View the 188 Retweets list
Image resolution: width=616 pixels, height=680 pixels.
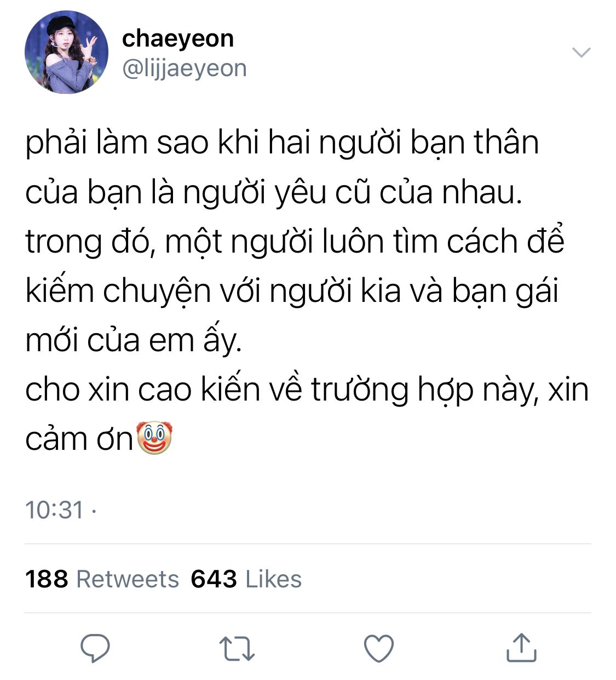(102, 579)
